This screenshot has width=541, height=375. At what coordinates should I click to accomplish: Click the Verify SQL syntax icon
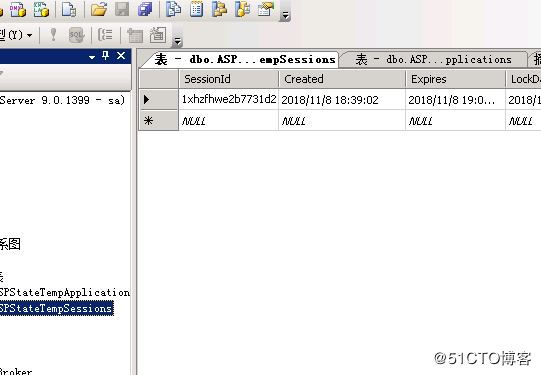tap(76, 35)
